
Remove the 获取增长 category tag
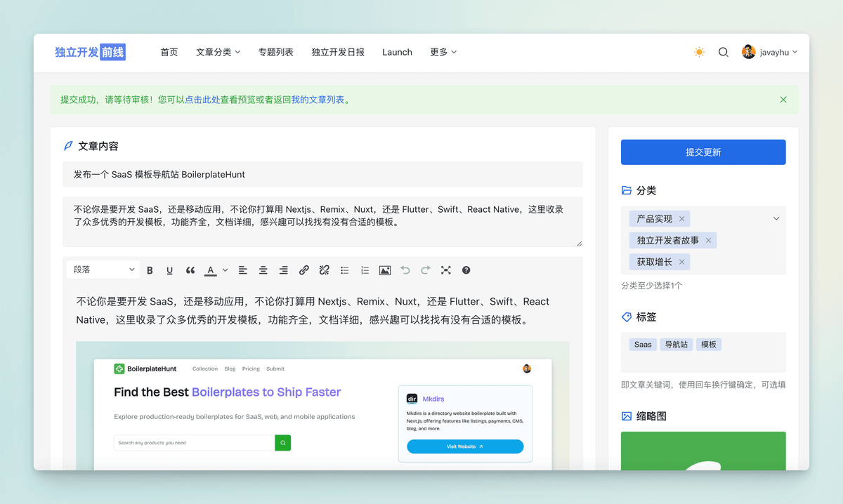coord(681,262)
